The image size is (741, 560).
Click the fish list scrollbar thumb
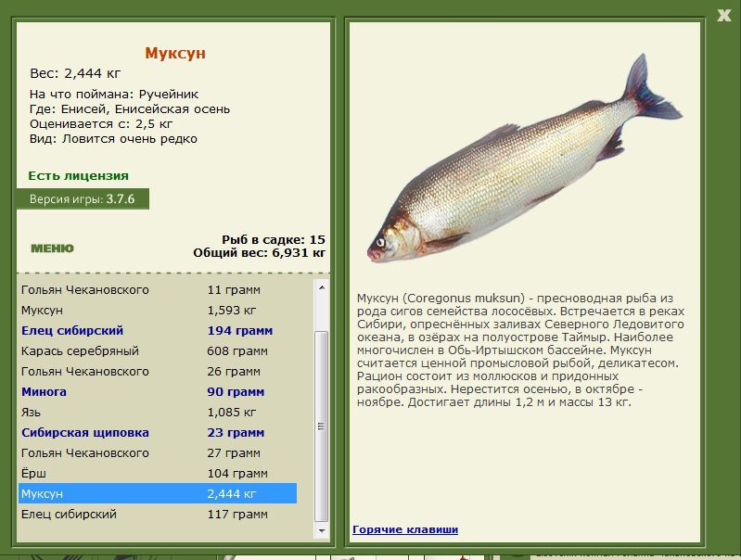point(322,426)
